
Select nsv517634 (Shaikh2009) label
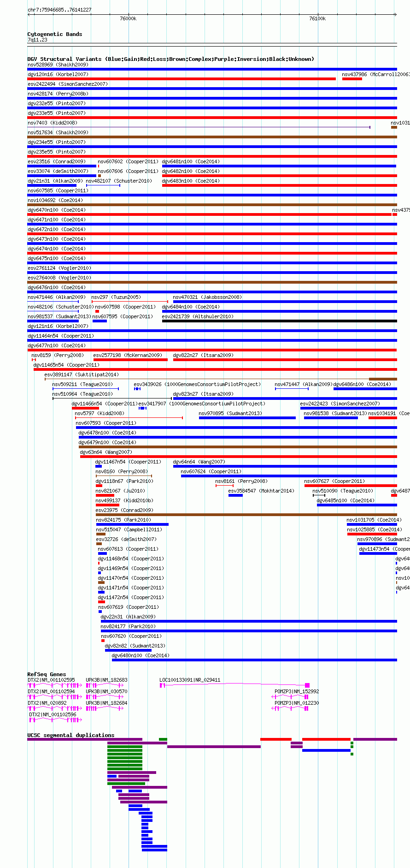click(58, 132)
